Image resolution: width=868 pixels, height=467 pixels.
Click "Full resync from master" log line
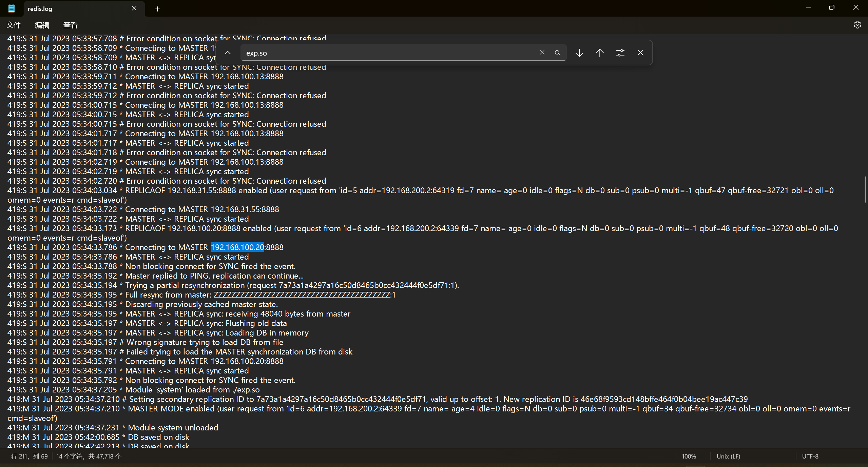201,295
